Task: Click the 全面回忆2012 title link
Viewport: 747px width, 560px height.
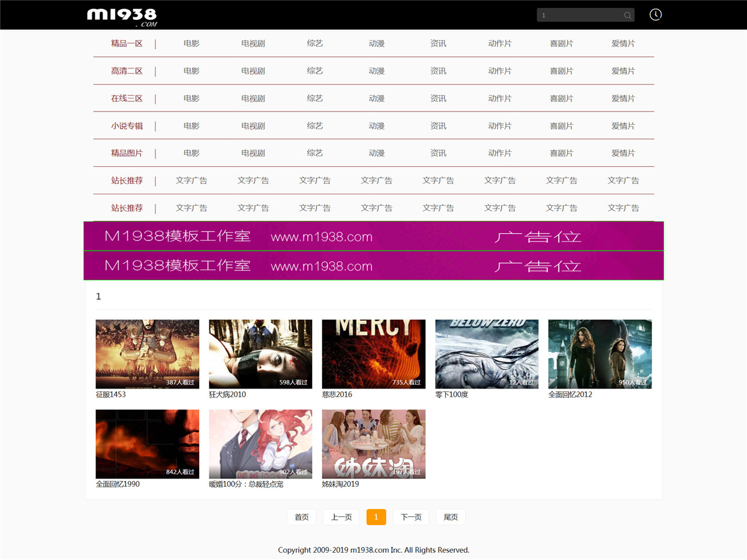Action: tap(570, 395)
